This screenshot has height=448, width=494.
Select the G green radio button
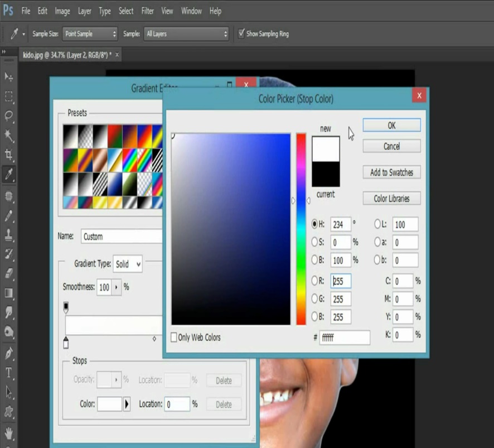pos(314,298)
